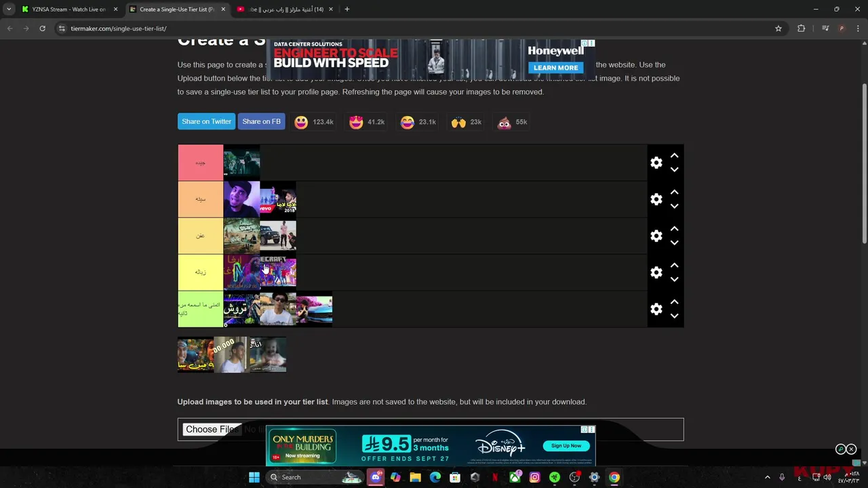Open File Explorer from the taskbar
The height and width of the screenshot is (488, 868).
click(x=415, y=477)
